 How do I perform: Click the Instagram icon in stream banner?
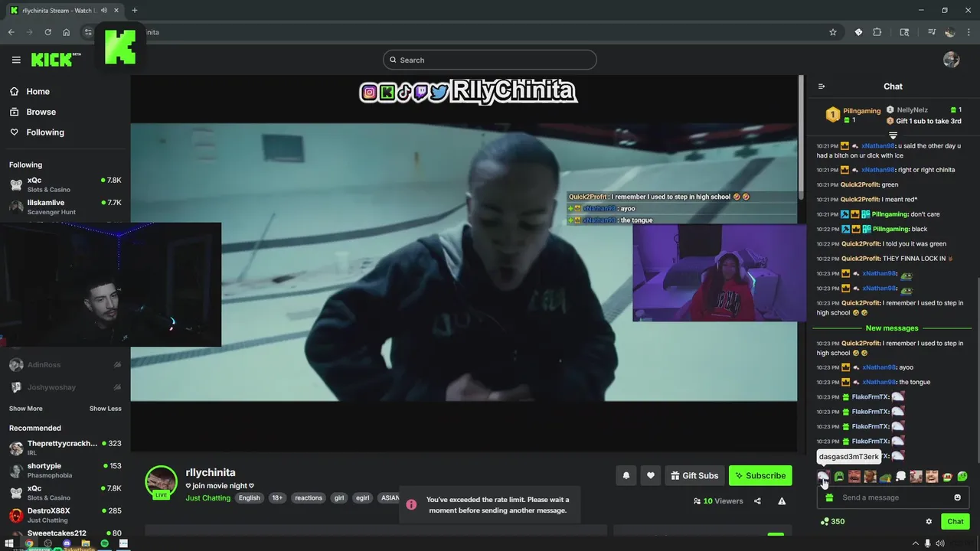point(369,93)
